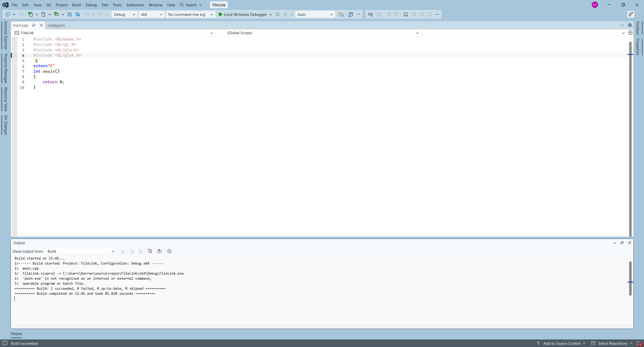Click the split editor window icon

point(630,33)
